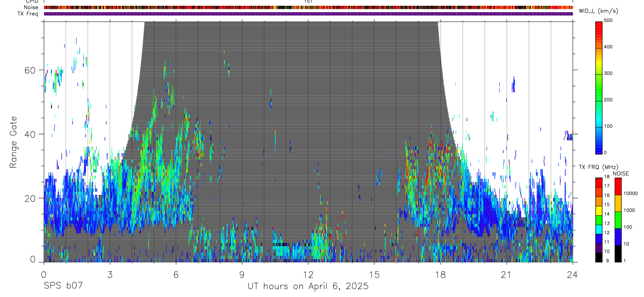
Task: Pick the red top NOISE swatch
Action: [618, 186]
